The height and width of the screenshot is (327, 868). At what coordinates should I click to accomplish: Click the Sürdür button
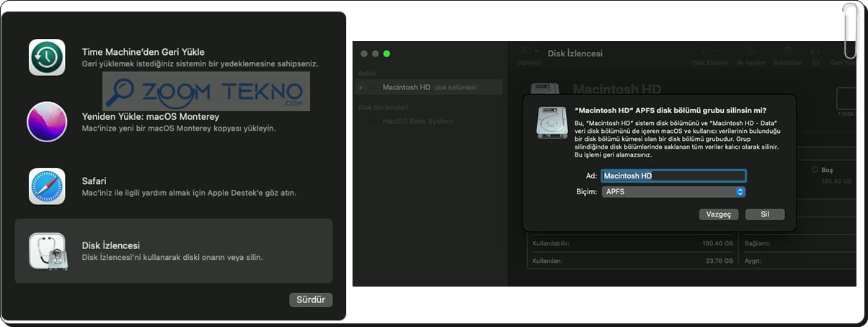click(311, 300)
